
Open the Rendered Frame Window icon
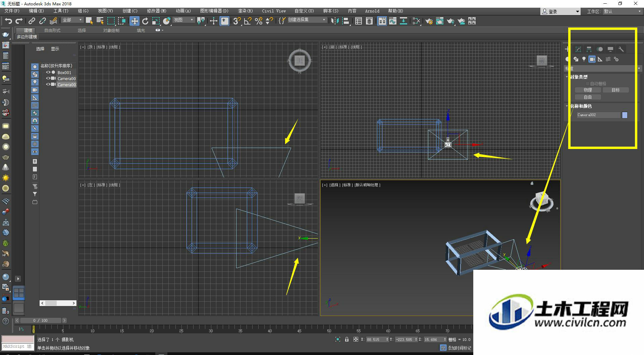click(440, 21)
